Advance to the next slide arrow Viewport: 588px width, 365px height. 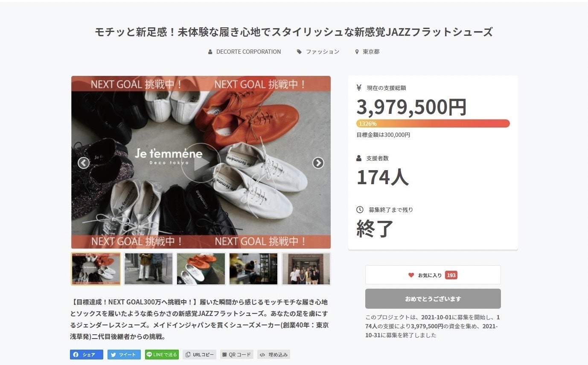coord(318,163)
